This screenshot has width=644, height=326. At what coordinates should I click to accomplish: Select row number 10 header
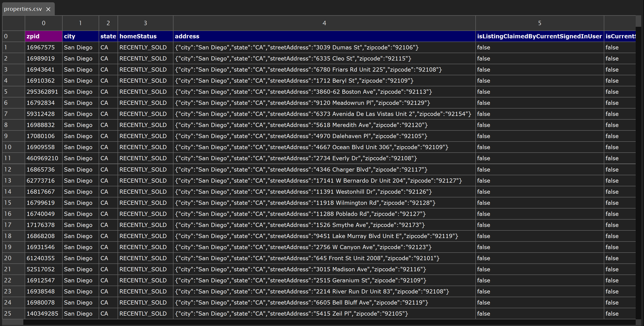(13, 147)
